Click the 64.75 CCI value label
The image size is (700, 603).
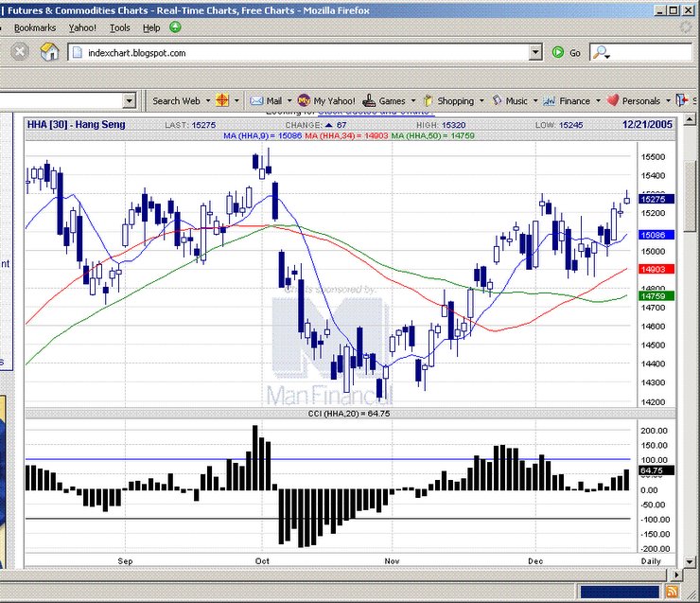click(x=656, y=470)
